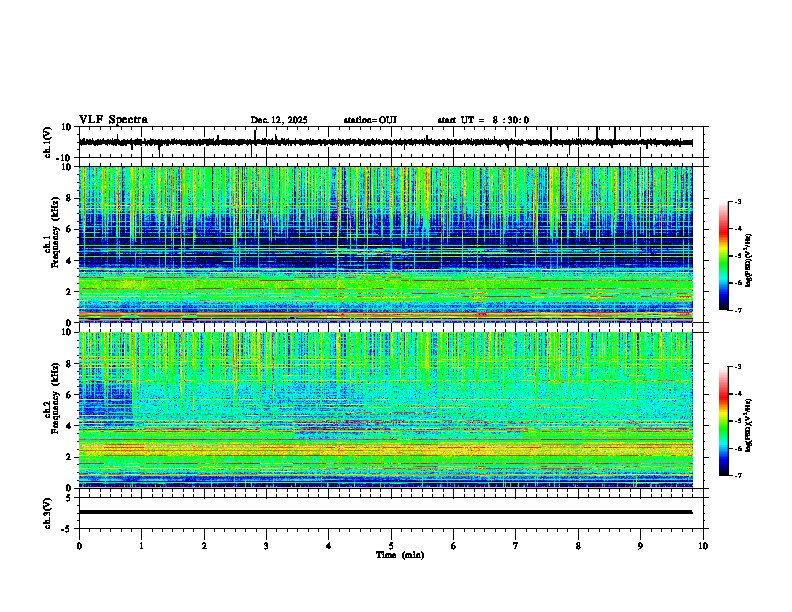Viewport: 792px width, 612px height.
Task: Click the "8" kHz tick of ch.1 spectrogram
Action: click(x=70, y=198)
